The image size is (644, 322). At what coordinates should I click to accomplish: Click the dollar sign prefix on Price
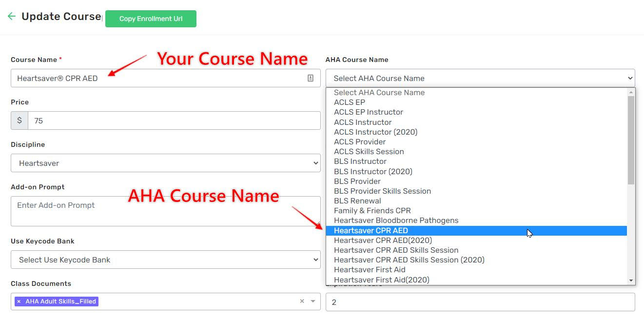click(20, 121)
